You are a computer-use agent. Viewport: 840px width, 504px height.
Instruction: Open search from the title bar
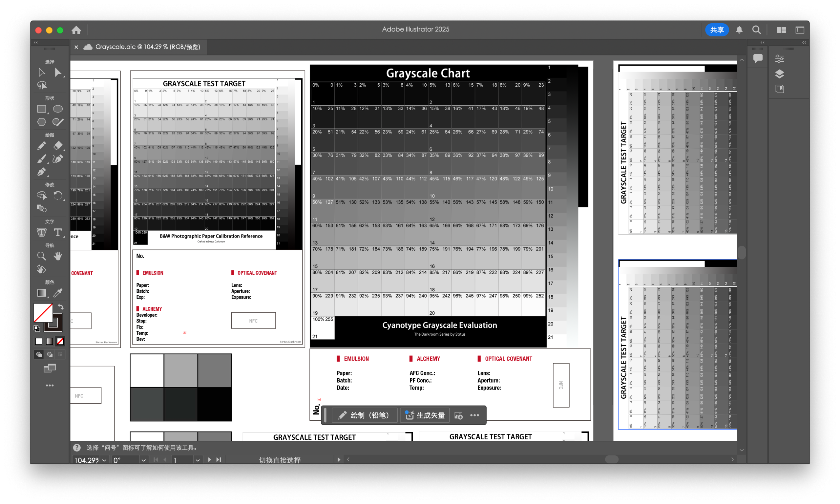(x=756, y=30)
